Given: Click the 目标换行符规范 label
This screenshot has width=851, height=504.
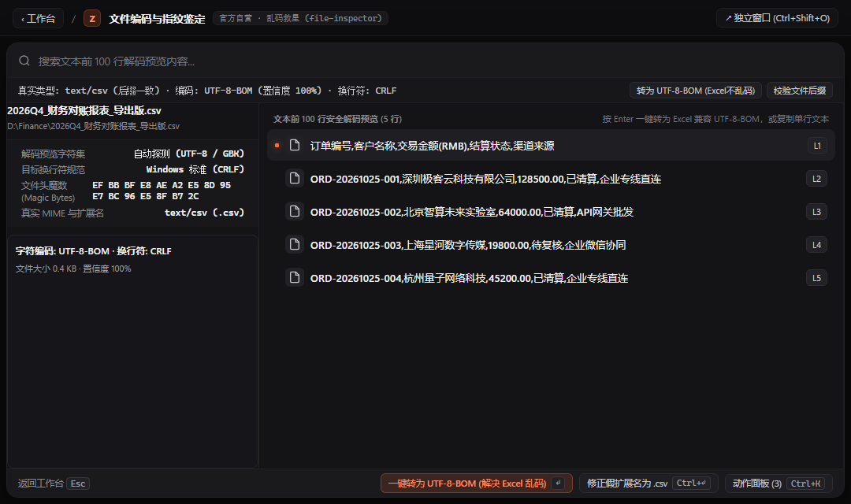Looking at the screenshot, I should 54,170.
